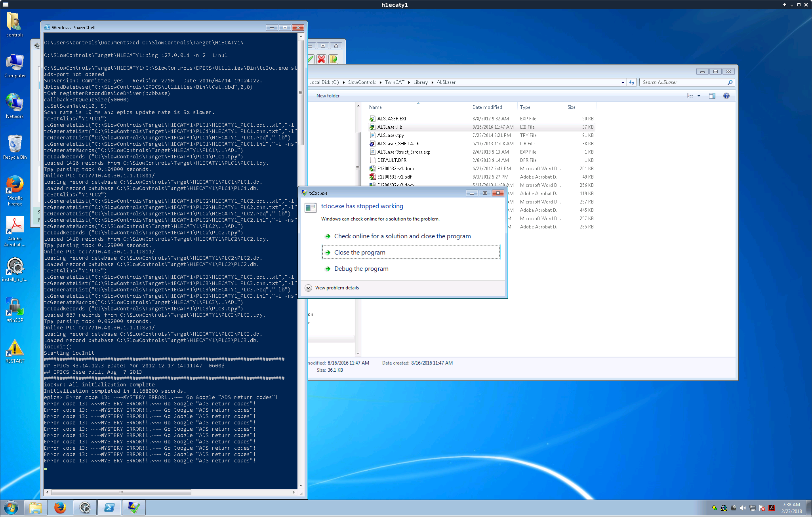Switch to PowerShell taskbar button

tap(109, 507)
